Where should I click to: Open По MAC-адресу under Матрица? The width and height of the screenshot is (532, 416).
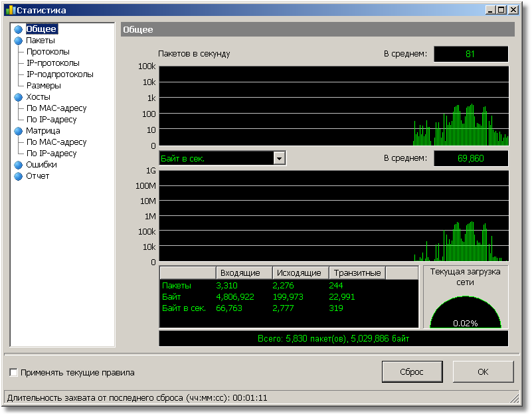pos(56,142)
